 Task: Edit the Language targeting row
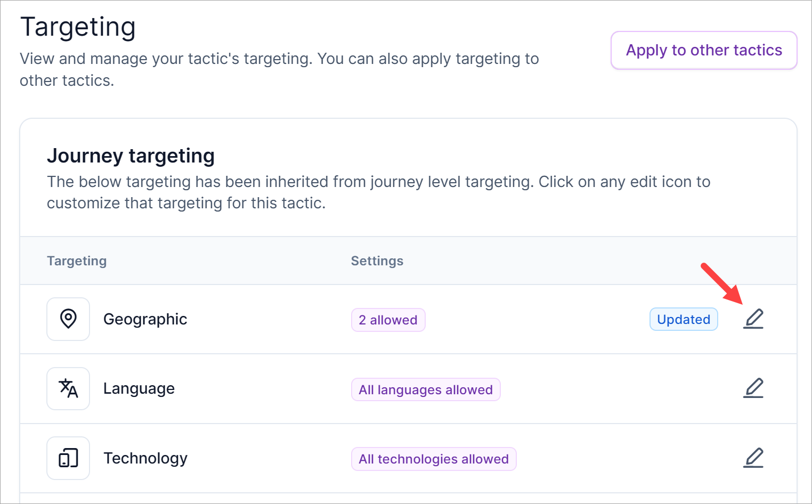pos(753,388)
